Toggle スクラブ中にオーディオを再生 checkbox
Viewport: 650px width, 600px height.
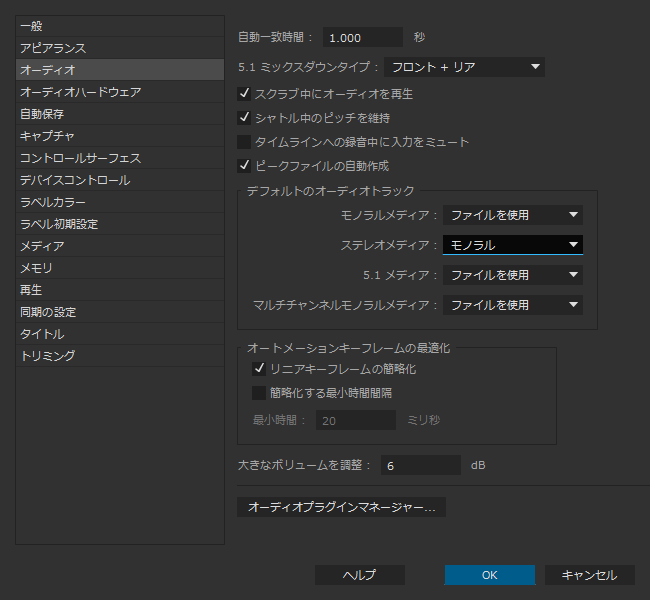pos(244,94)
